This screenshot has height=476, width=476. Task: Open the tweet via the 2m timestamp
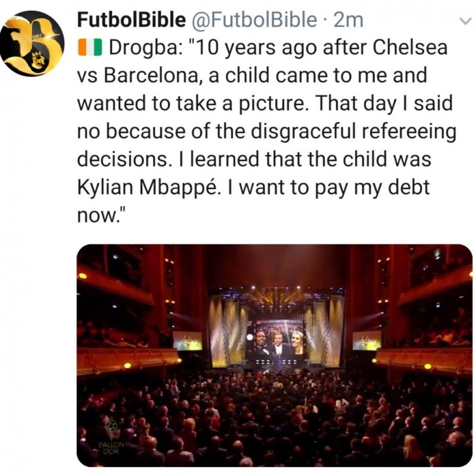tap(348, 20)
